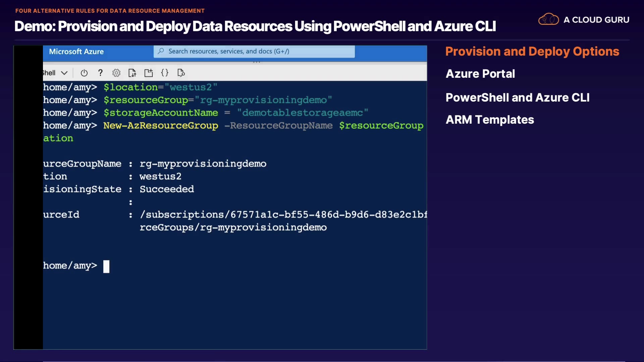
Task: Click the New-AzResourceGroup command text
Action: (161, 125)
